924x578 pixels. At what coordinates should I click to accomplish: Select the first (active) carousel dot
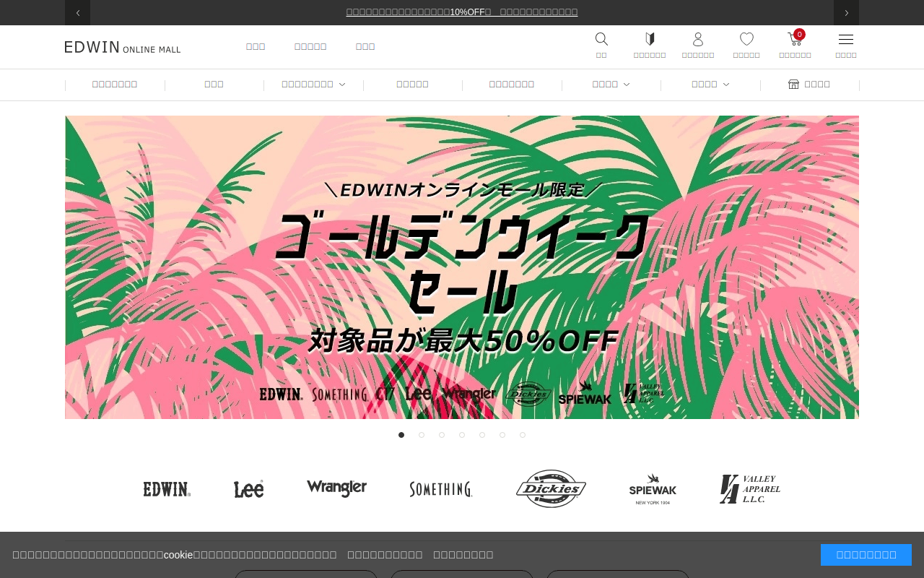point(401,435)
